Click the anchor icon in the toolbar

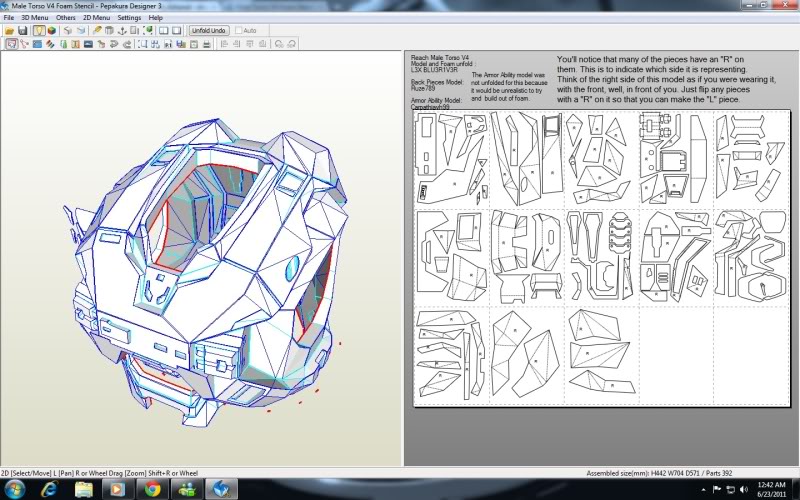pyautogui.click(x=122, y=31)
